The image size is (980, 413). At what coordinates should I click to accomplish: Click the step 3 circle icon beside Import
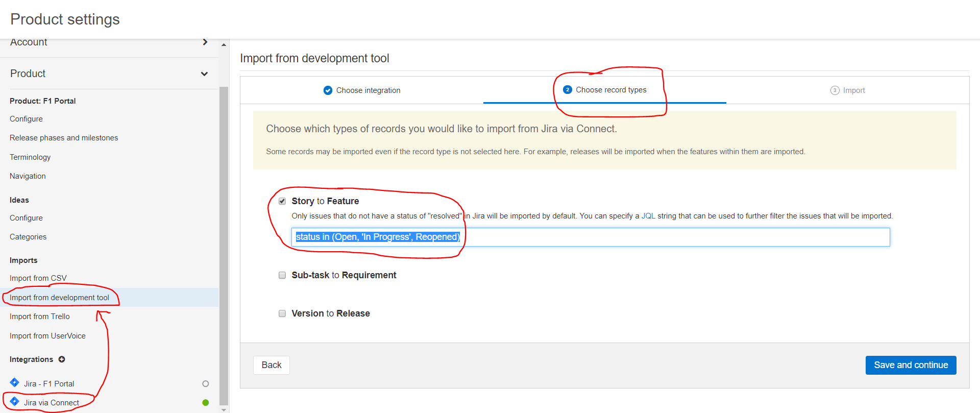pos(835,90)
